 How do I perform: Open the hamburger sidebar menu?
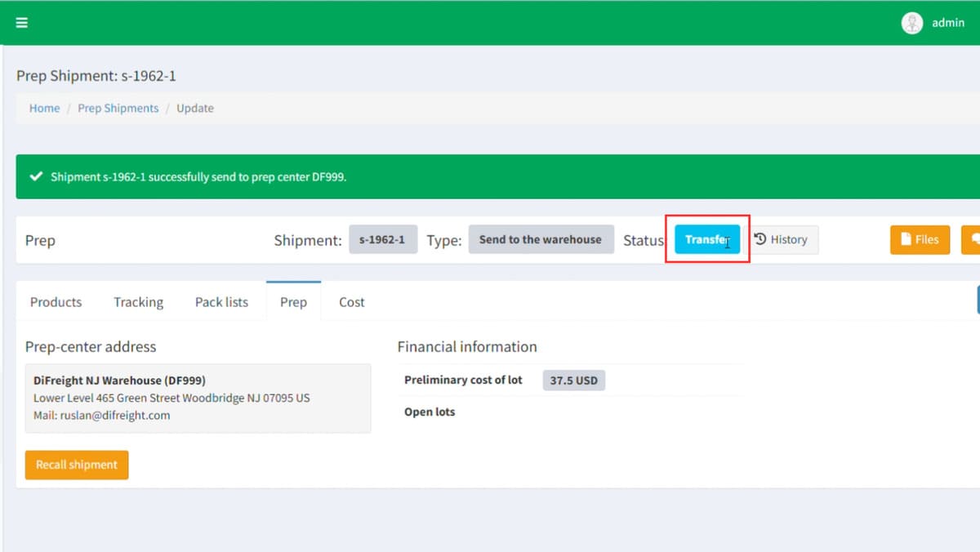click(22, 23)
